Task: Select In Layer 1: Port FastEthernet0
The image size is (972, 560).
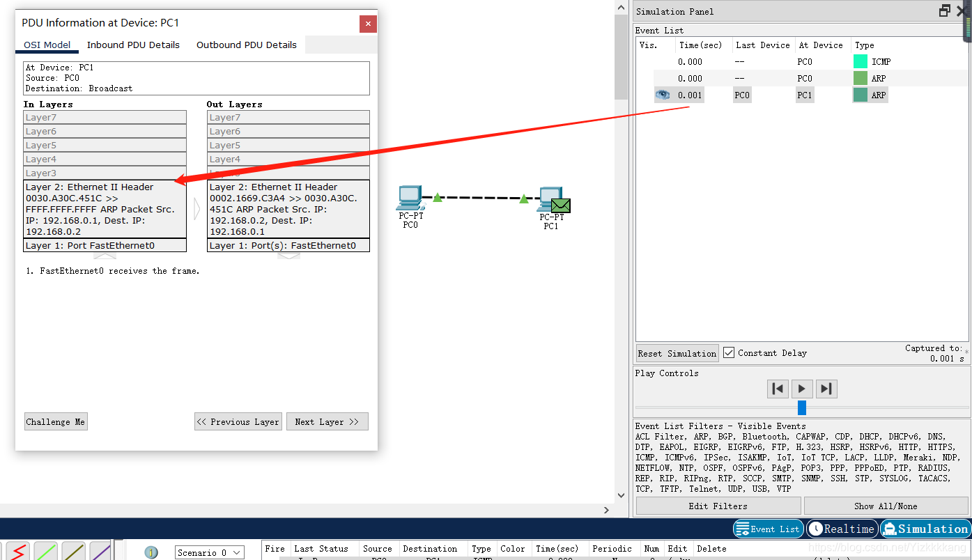Action: tap(105, 245)
